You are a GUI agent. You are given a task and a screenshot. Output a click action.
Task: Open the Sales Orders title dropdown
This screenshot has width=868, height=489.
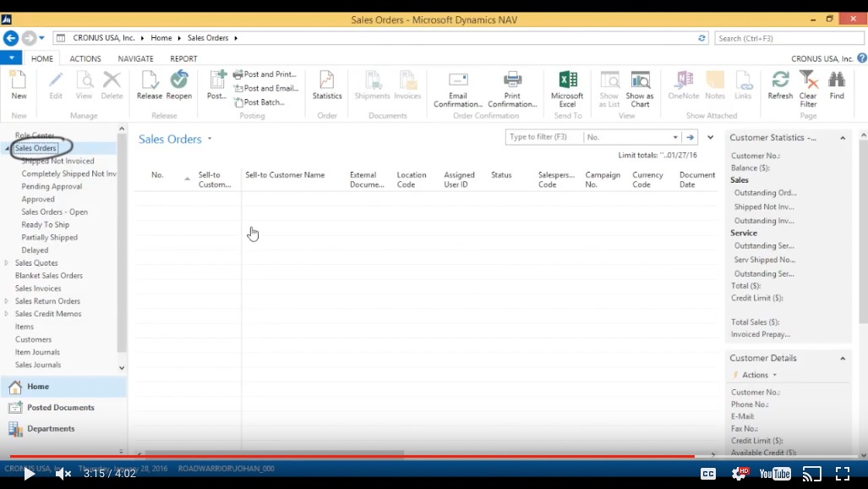pos(210,139)
